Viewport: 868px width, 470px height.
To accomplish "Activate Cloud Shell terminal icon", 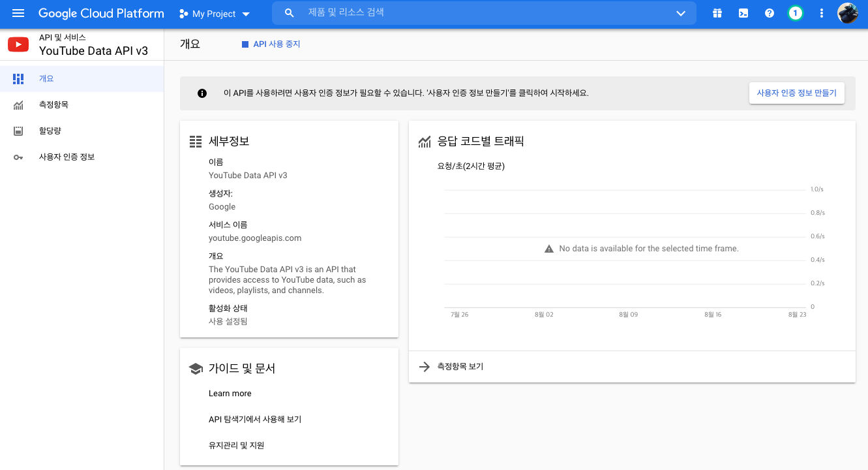I will (743, 13).
